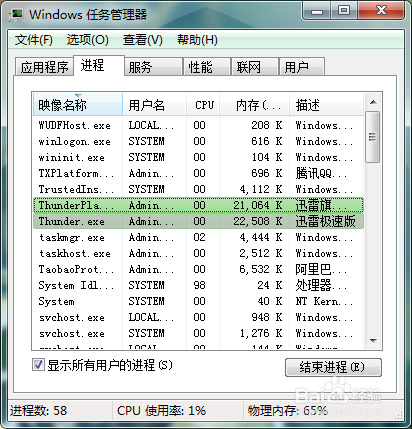Click the 98 CPU value for System Idle
The width and height of the screenshot is (412, 429).
(x=199, y=285)
